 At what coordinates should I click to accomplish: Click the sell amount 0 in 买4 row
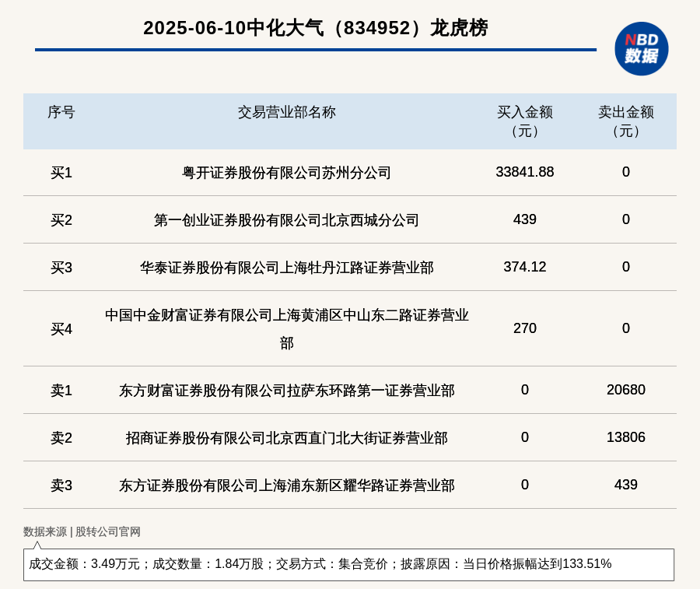click(626, 328)
